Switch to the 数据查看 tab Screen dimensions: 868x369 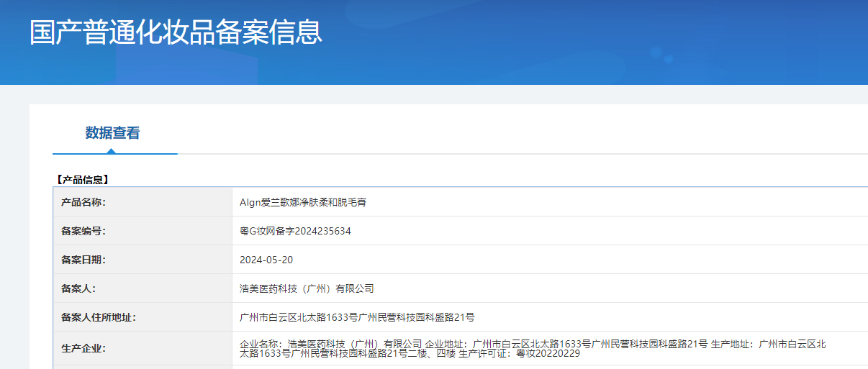[x=112, y=133]
